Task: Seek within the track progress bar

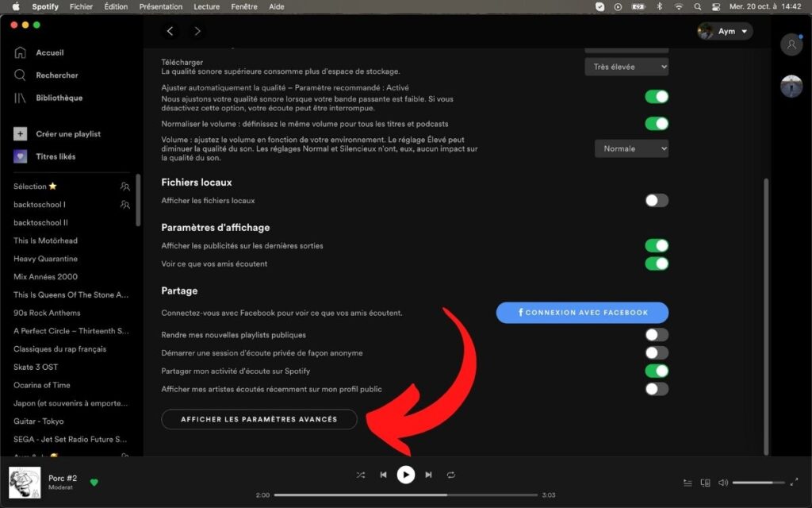Action: [405, 495]
